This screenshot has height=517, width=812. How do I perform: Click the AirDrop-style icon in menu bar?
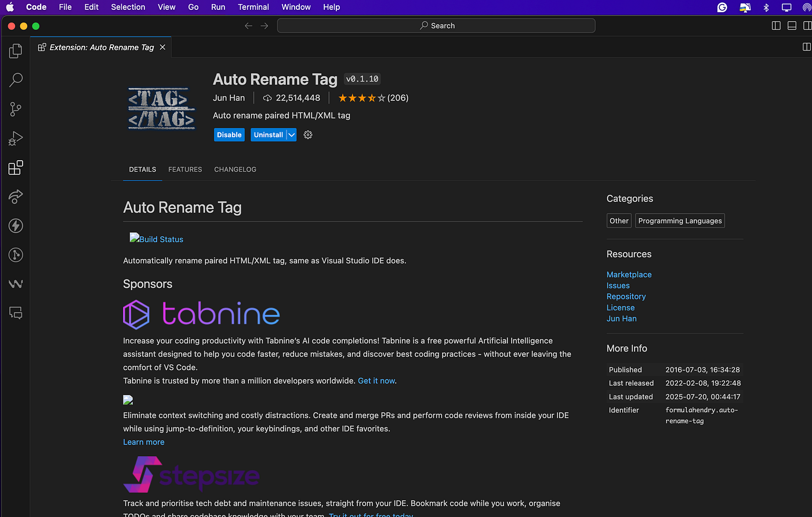click(x=807, y=7)
